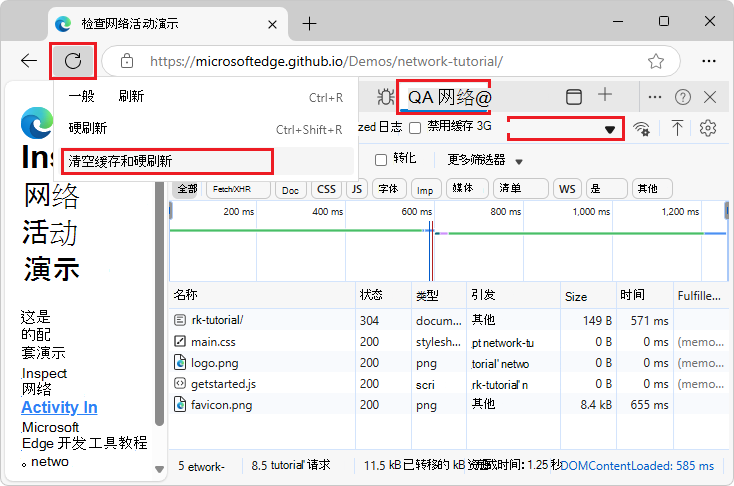
Task: Add a DevTools tool tab
Action: 605,95
